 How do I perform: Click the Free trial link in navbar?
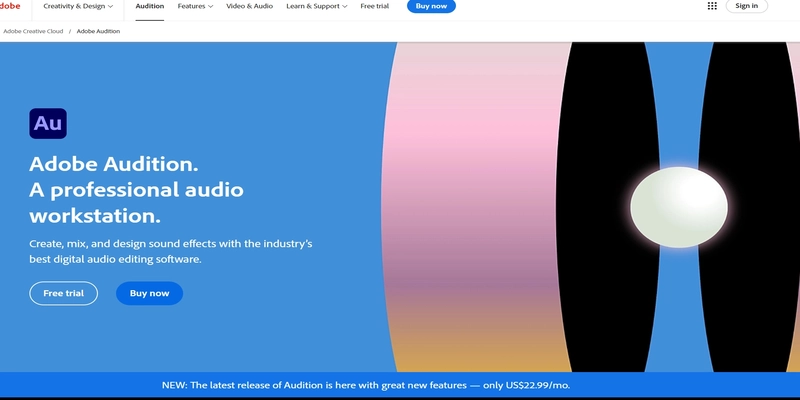coord(375,6)
